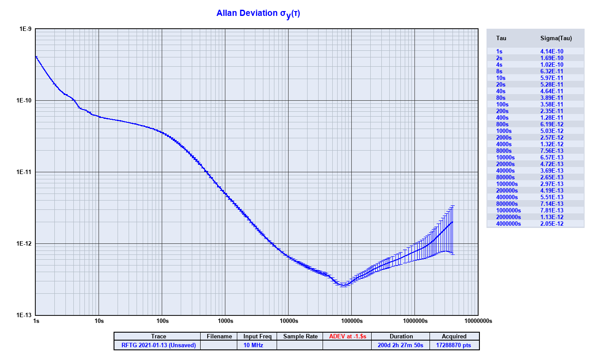593x364 pixels.
Task: Click the 4000000s entry in Tau column
Action: pyautogui.click(x=508, y=224)
